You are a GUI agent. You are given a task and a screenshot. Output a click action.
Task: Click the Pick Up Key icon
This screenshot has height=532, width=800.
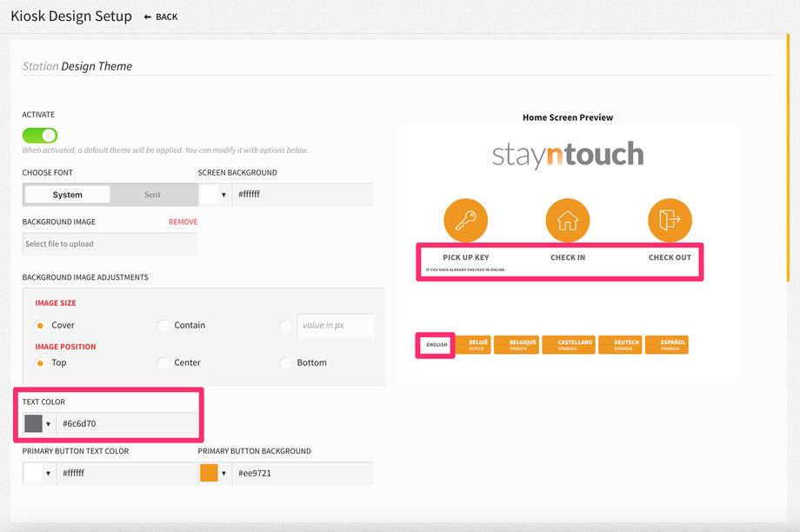click(x=466, y=220)
